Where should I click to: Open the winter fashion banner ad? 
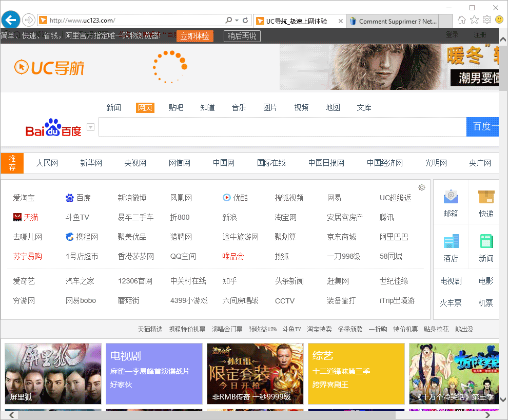(x=389, y=67)
